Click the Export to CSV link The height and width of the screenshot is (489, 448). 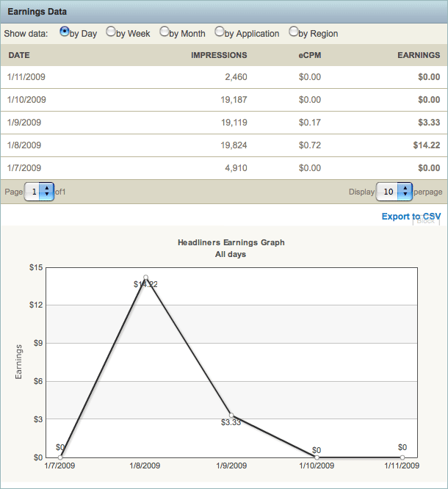(411, 217)
